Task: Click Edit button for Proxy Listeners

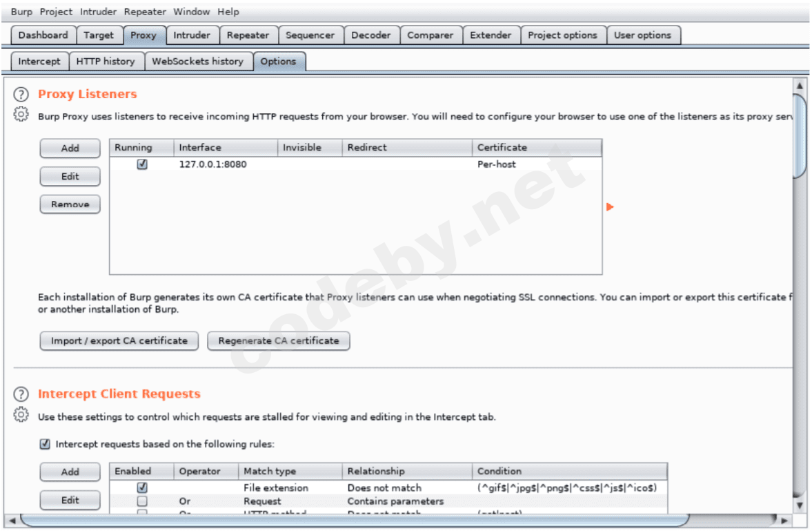Action: coord(70,176)
